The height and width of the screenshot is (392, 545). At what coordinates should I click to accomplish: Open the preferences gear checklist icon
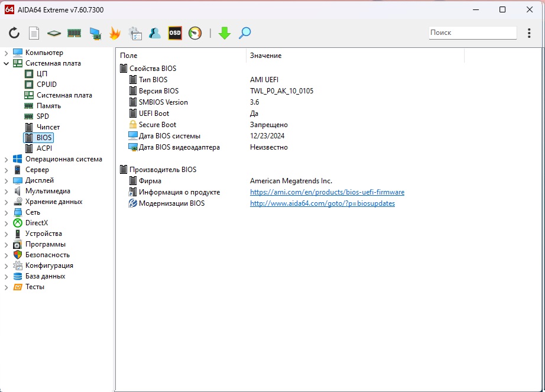click(x=135, y=33)
